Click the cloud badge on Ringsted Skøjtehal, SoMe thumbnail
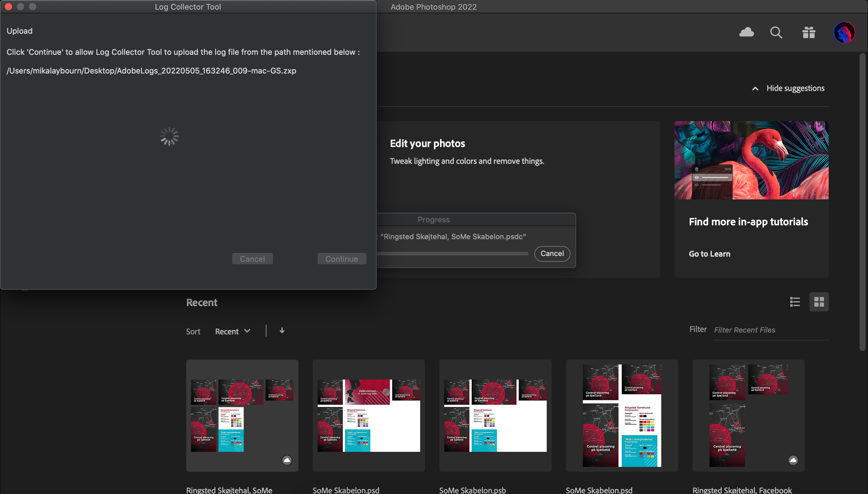Screen dimensions: 868x494 click(287, 460)
